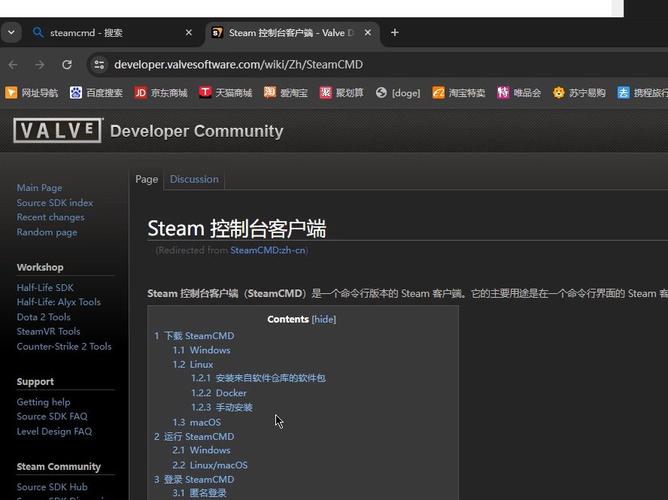668x500 pixels.
Task: Click the Support sidebar heading
Action: (x=35, y=382)
